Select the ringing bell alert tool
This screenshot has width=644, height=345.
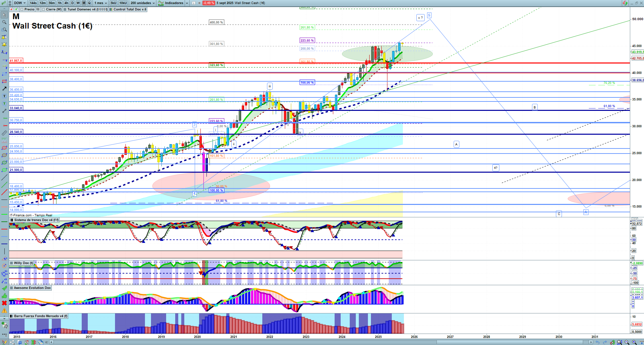coord(4,44)
